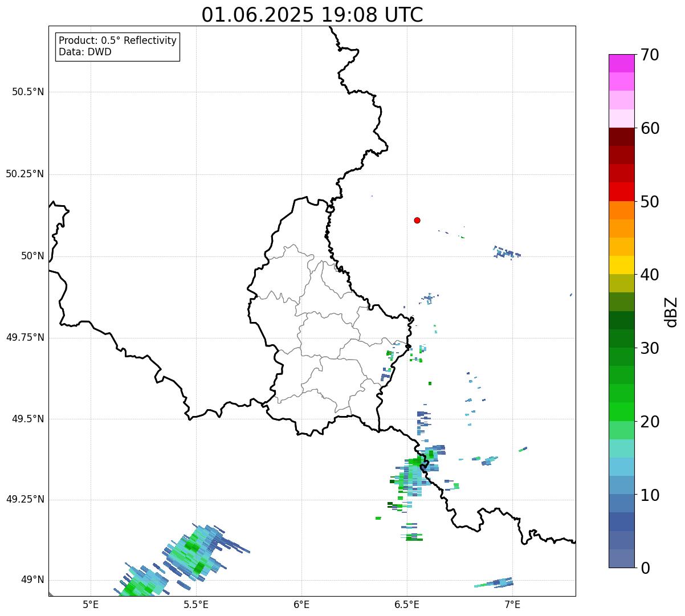The height and width of the screenshot is (616, 685).
Task: Click the '50.5°N' latitude label
Action: pos(28,92)
